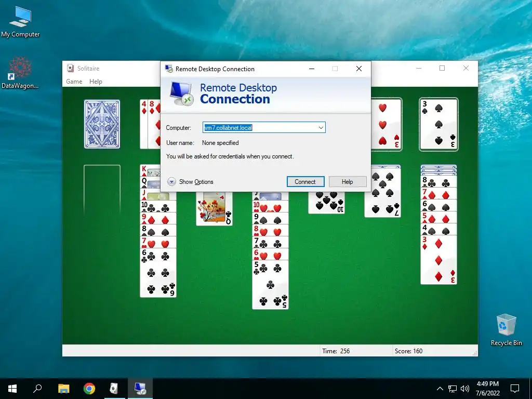Image resolution: width=532 pixels, height=399 pixels.
Task: Launch File Explorer from the taskbar
Action: 63,389
